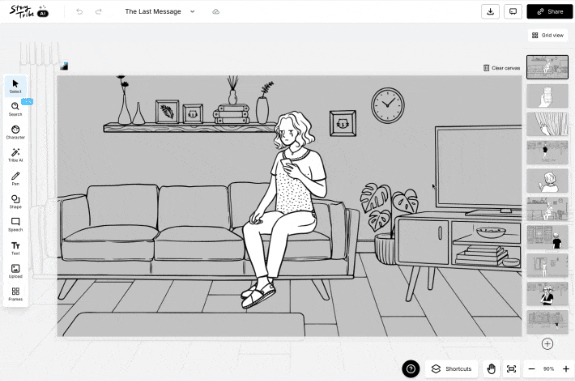Viewport: 575px width, 381px height.
Task: Select the ninth frame thumbnail, person with hat
Action: tap(547, 294)
